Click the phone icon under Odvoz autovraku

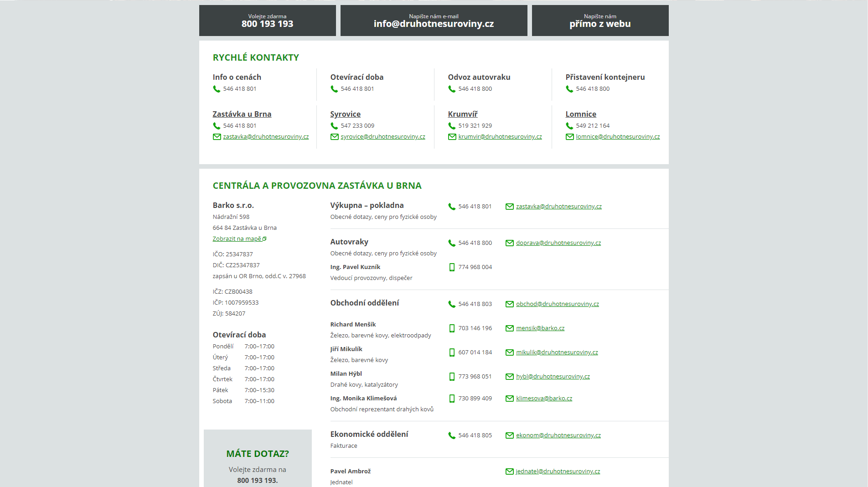(452, 89)
